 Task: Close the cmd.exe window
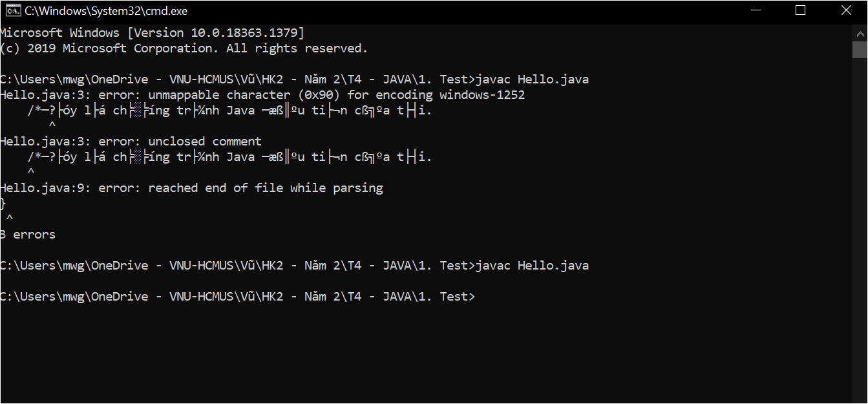coord(845,10)
